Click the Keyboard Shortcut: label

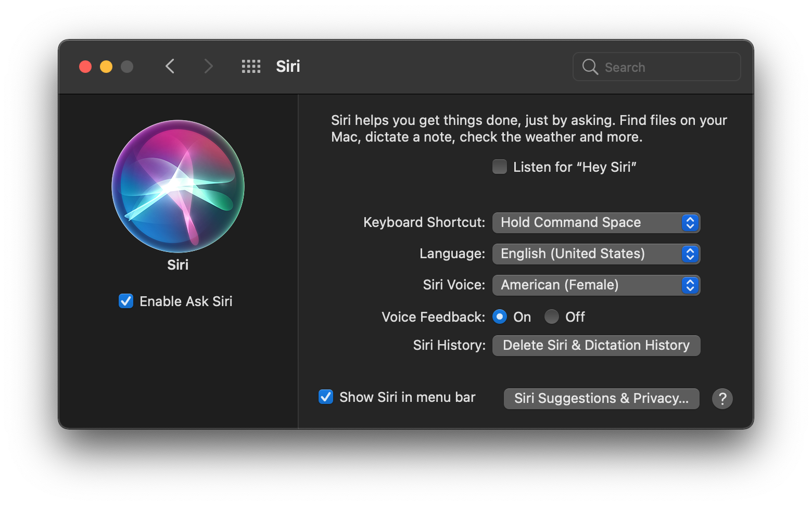[424, 223]
